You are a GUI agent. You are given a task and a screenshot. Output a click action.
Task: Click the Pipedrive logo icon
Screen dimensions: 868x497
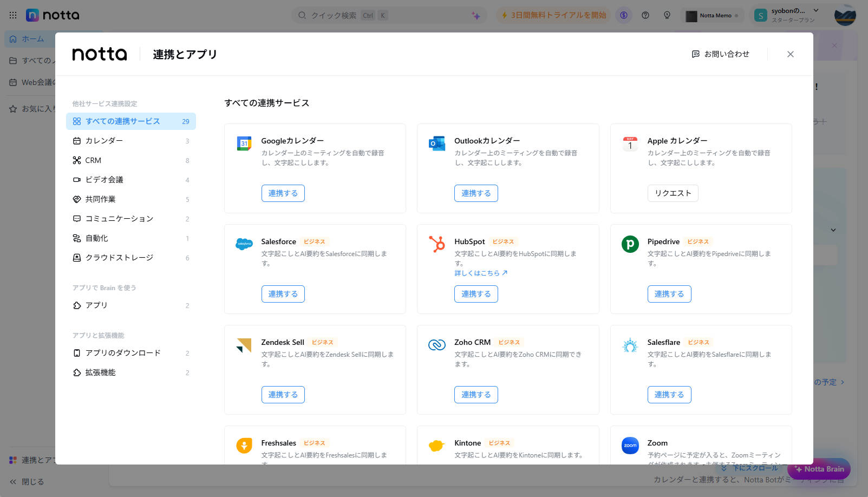tap(630, 244)
